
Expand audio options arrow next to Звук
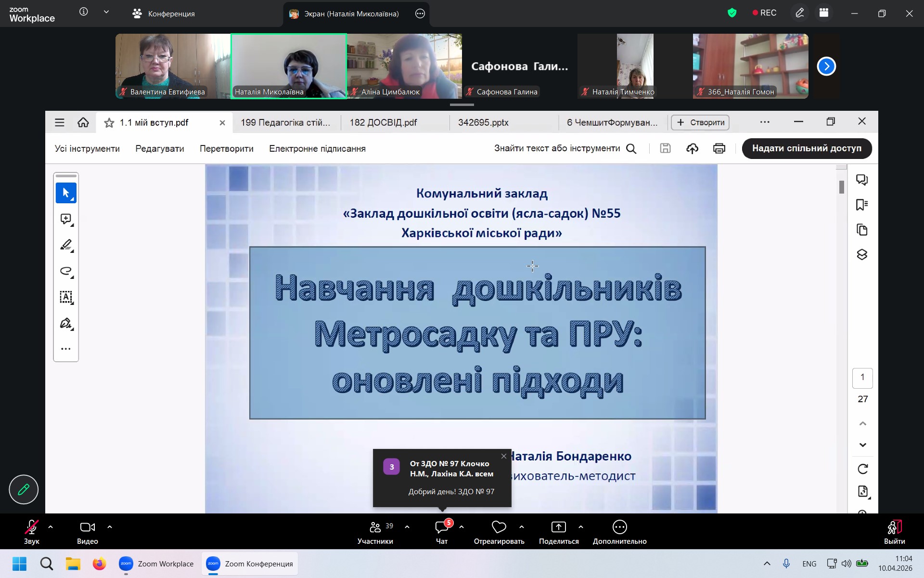51,527
